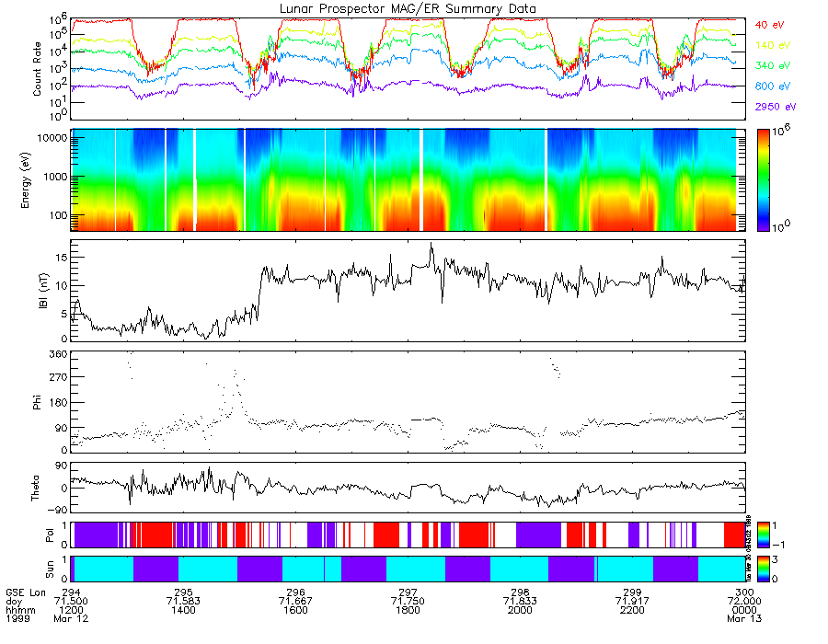
Task: Select the '800 eV' legend label
Action: tap(772, 86)
